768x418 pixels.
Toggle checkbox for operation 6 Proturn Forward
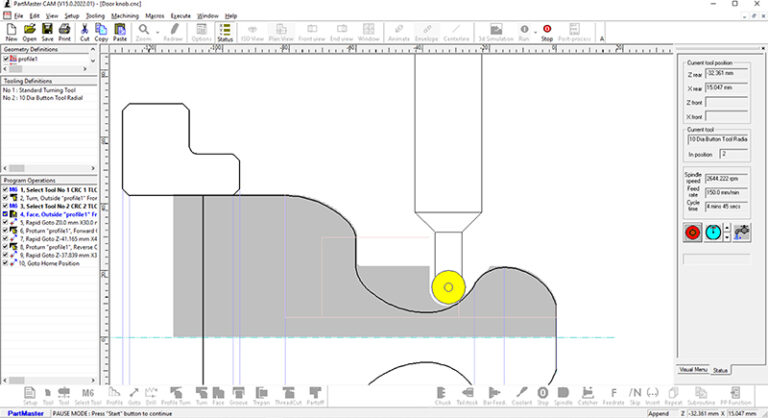pos(5,231)
